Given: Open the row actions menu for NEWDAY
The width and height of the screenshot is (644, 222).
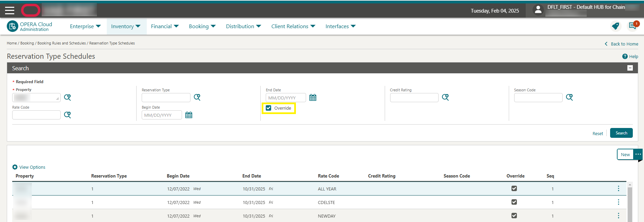Looking at the screenshot, I should coord(619,216).
